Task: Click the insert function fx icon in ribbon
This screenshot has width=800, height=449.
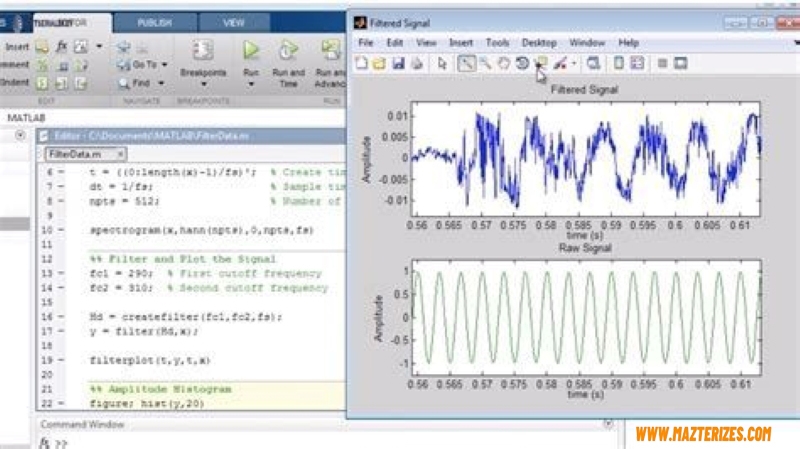Action: [x=62, y=47]
